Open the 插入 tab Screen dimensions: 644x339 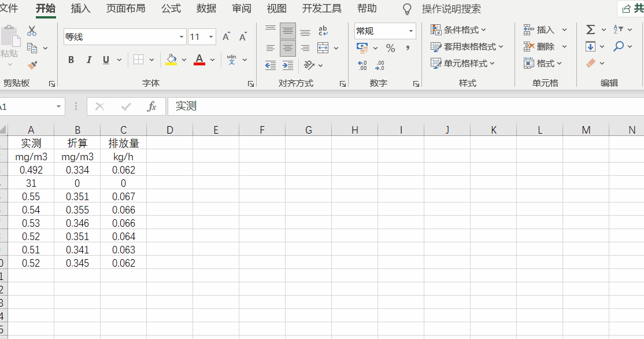tap(80, 9)
